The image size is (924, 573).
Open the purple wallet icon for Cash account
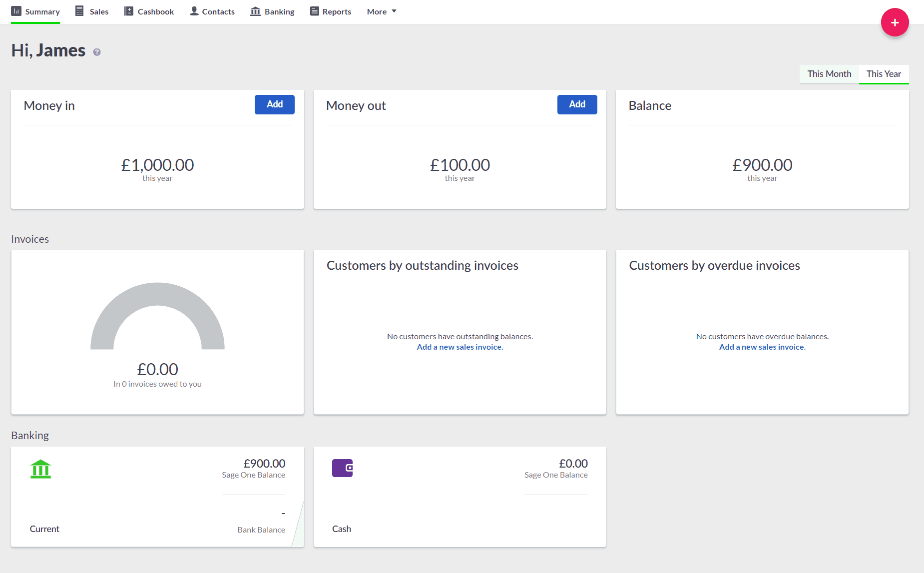(342, 468)
